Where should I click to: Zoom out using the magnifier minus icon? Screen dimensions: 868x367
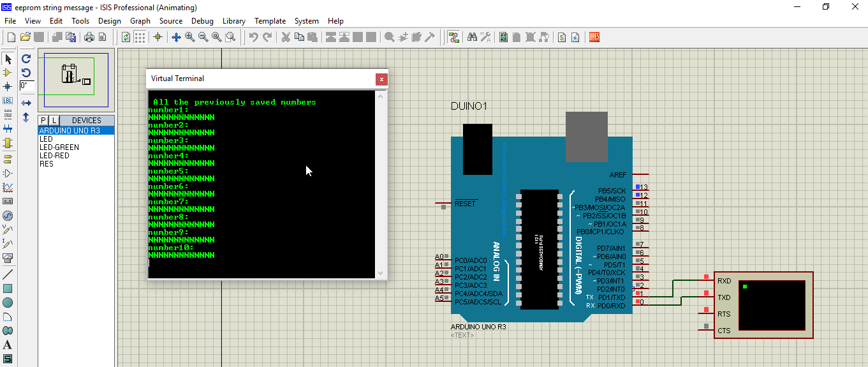pos(203,37)
